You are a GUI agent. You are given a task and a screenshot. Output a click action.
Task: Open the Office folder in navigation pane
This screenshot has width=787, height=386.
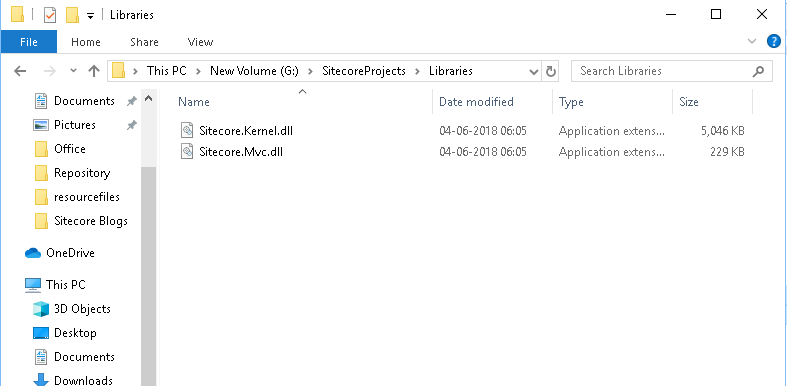(x=70, y=149)
